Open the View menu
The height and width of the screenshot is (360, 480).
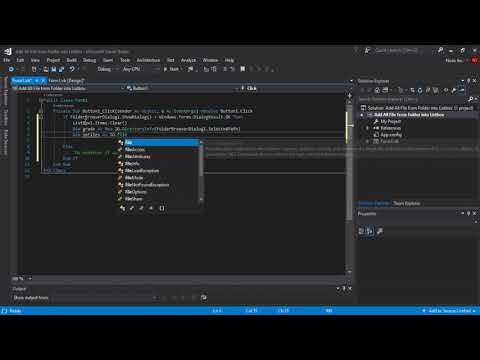tap(35, 60)
